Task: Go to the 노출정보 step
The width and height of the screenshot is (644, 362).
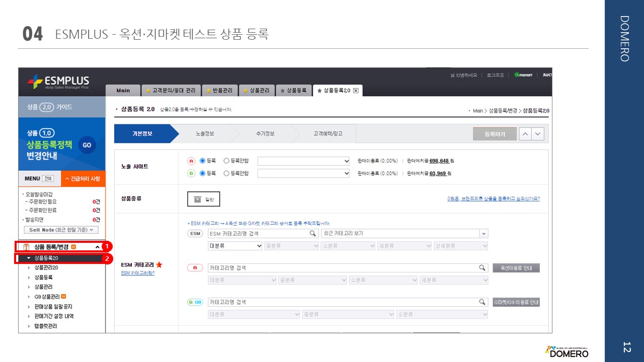Action: click(x=205, y=134)
